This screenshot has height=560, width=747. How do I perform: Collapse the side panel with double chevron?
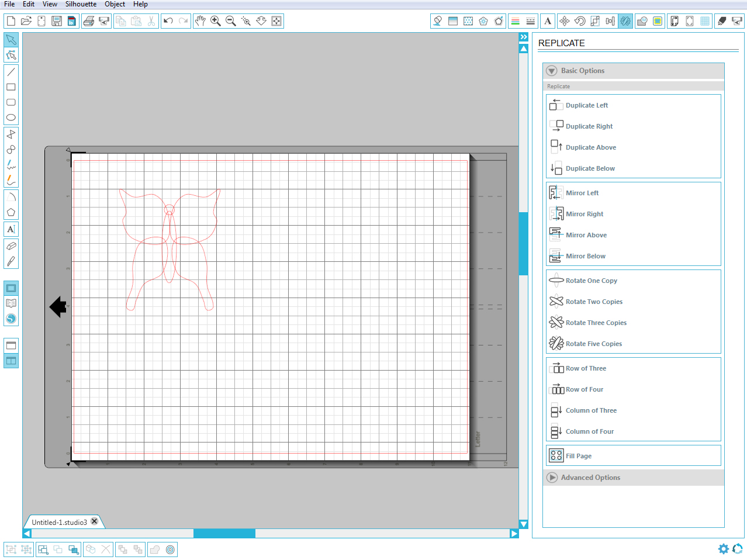524,37
